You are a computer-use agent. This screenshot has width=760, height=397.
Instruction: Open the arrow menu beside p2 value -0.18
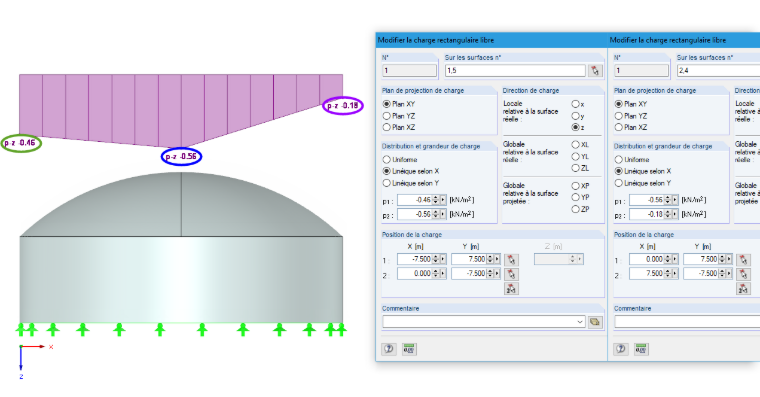[675, 214]
